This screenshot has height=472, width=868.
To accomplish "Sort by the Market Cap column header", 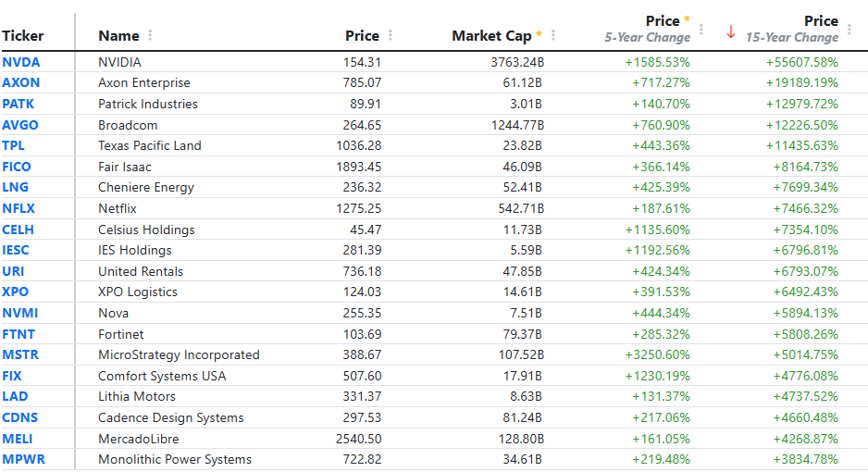I will click(x=491, y=36).
